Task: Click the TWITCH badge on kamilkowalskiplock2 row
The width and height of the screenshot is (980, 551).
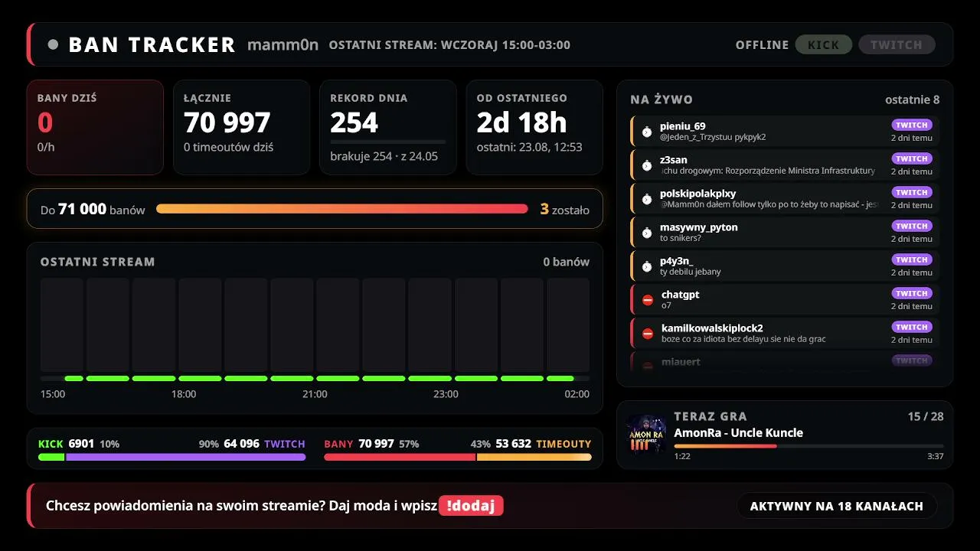Action: coord(912,327)
